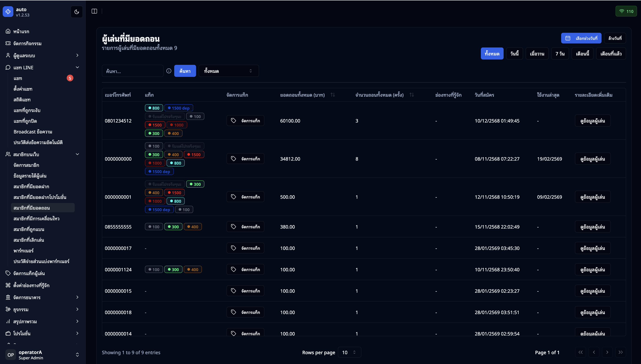Click the wifi status 110 indicator
This screenshot has height=364, width=641.
[x=626, y=11]
